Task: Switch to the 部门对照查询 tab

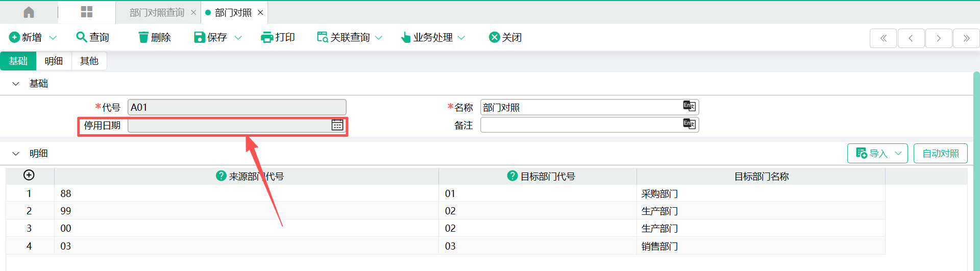Action: pyautogui.click(x=157, y=13)
